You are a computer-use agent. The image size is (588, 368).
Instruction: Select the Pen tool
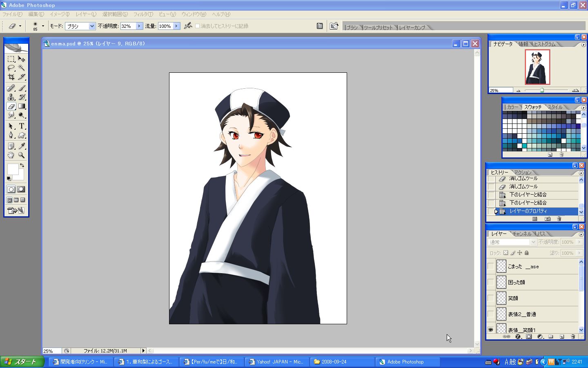(x=11, y=135)
